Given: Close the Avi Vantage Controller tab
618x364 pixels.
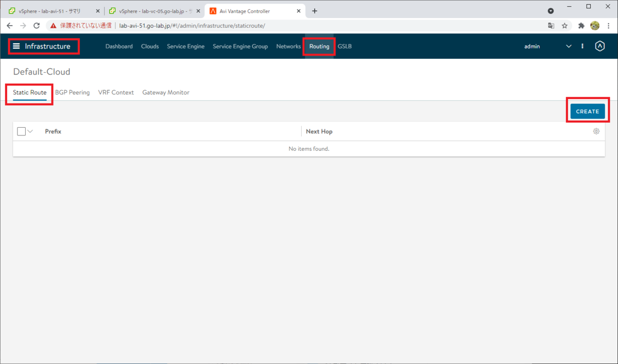Looking at the screenshot, I should (299, 11).
